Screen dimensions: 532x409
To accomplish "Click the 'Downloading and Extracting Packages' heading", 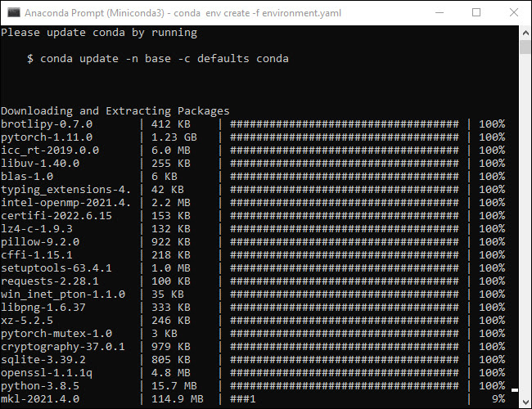I will (x=115, y=111).
